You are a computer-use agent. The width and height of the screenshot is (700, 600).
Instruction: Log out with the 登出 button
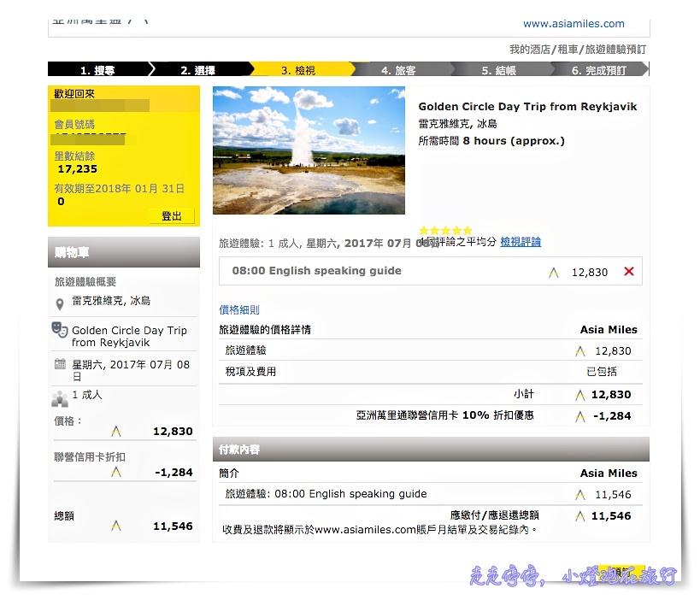172,216
